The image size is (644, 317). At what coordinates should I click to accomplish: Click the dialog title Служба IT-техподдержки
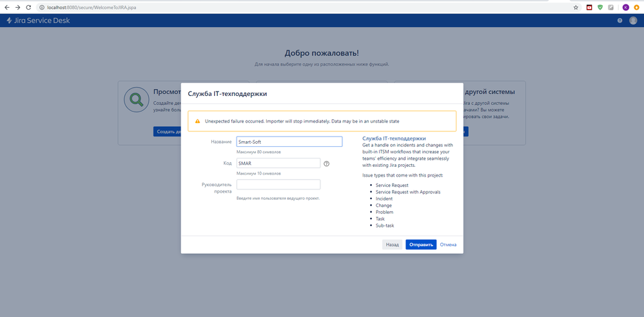click(227, 93)
